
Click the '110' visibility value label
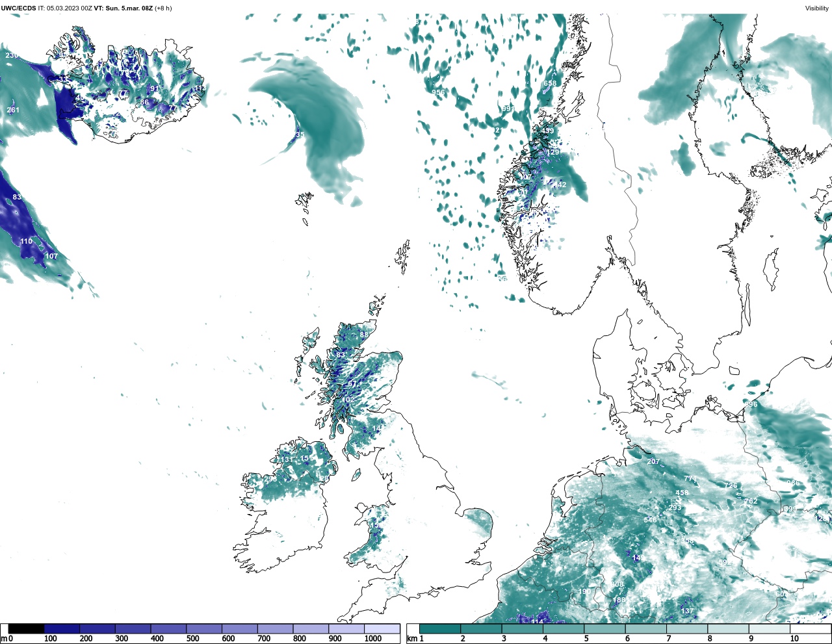point(26,241)
